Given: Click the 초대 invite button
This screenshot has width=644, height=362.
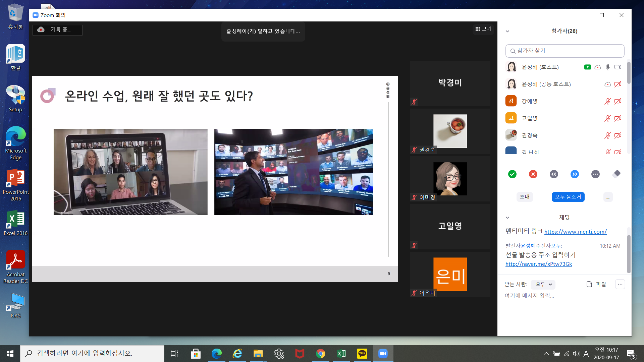Looking at the screenshot, I should [525, 197].
